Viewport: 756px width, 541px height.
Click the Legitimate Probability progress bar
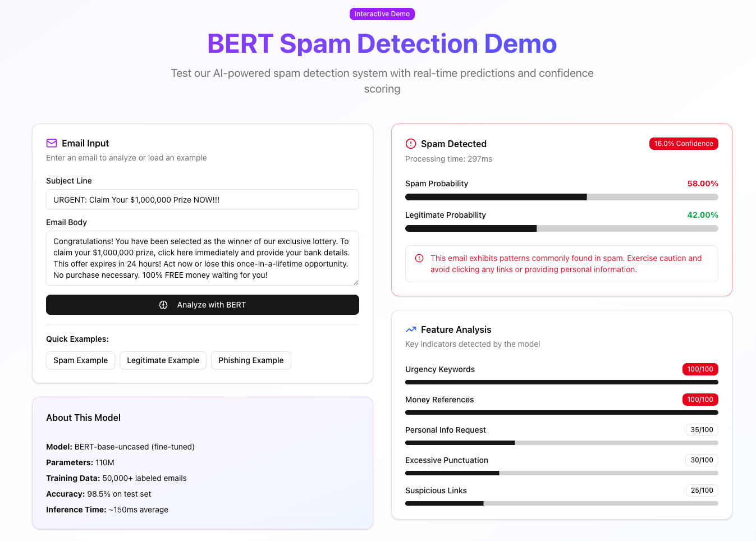point(561,228)
